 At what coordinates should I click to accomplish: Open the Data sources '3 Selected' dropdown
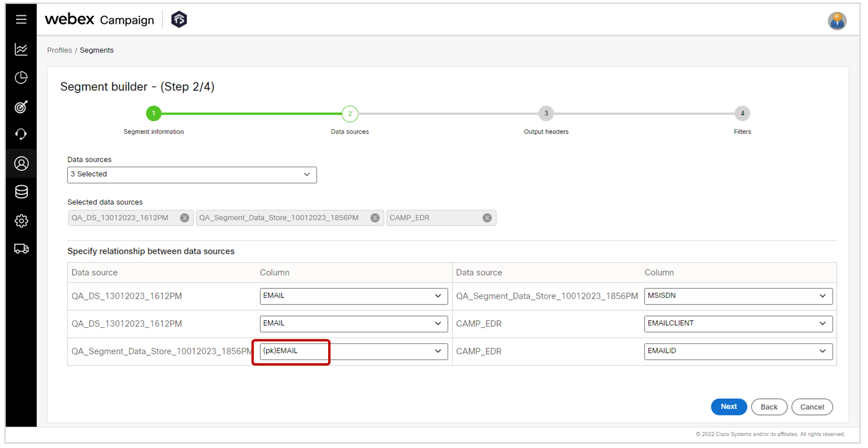[192, 175]
